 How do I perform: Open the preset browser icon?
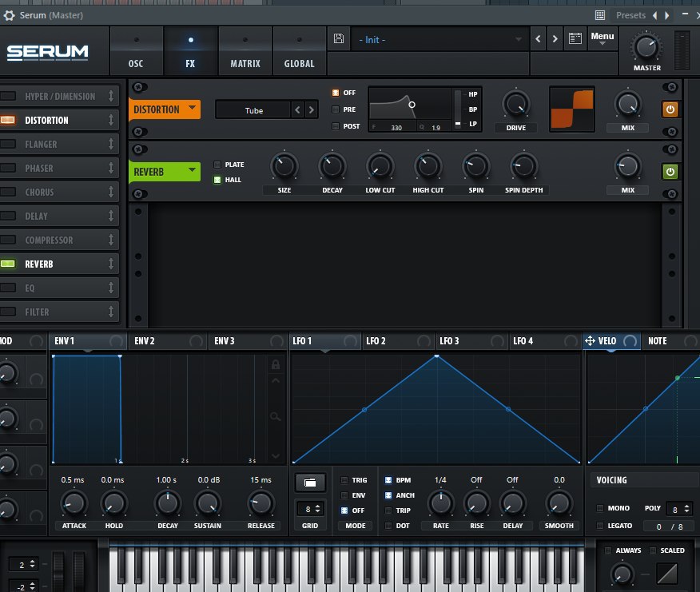(575, 39)
